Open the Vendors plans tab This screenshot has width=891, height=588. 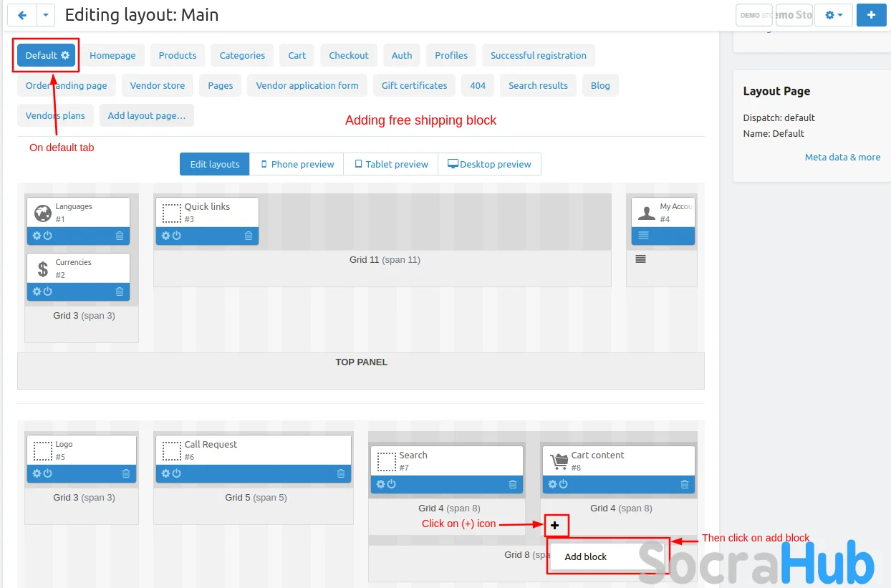click(55, 115)
